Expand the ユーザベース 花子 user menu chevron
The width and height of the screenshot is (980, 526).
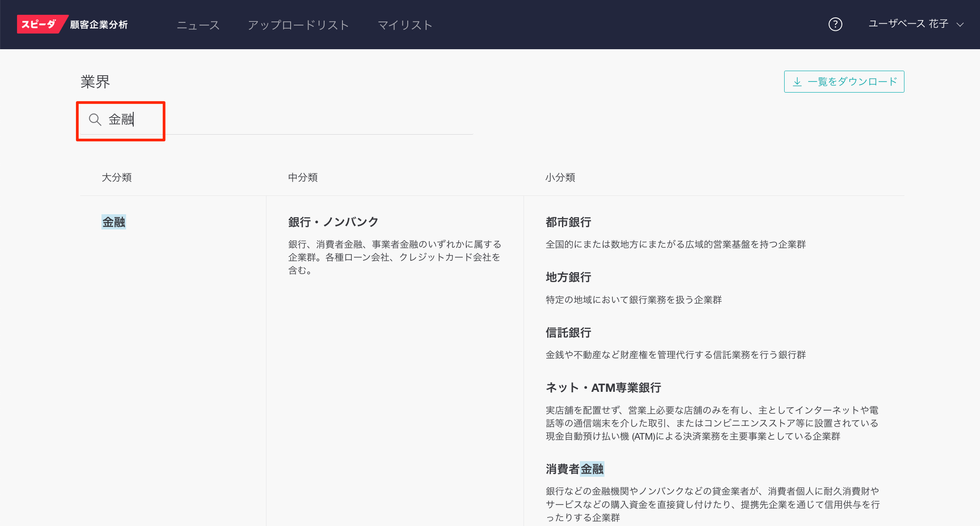point(960,25)
